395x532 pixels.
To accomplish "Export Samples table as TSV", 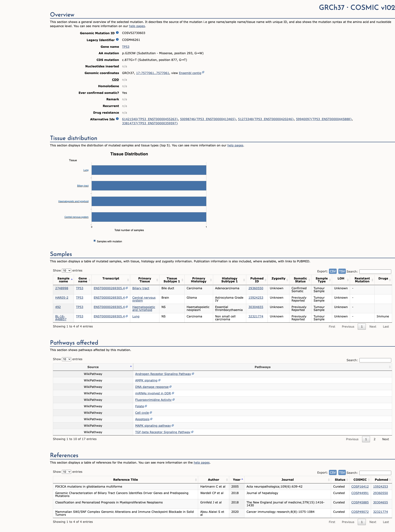I will (342, 271).
